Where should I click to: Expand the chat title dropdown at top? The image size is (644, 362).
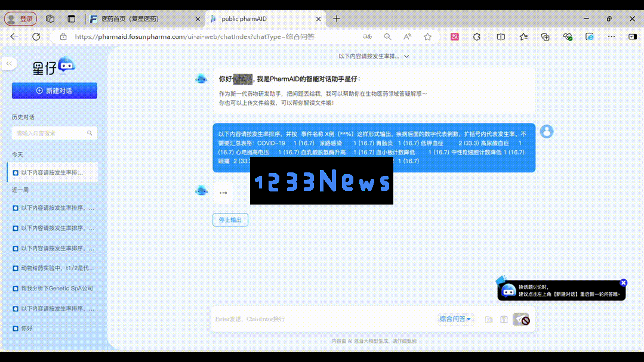coord(406,56)
